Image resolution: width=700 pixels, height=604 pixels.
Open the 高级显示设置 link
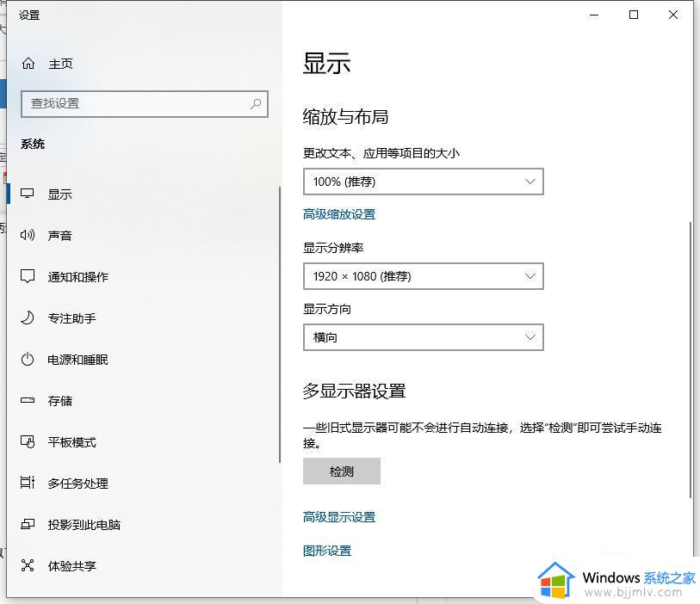(339, 517)
